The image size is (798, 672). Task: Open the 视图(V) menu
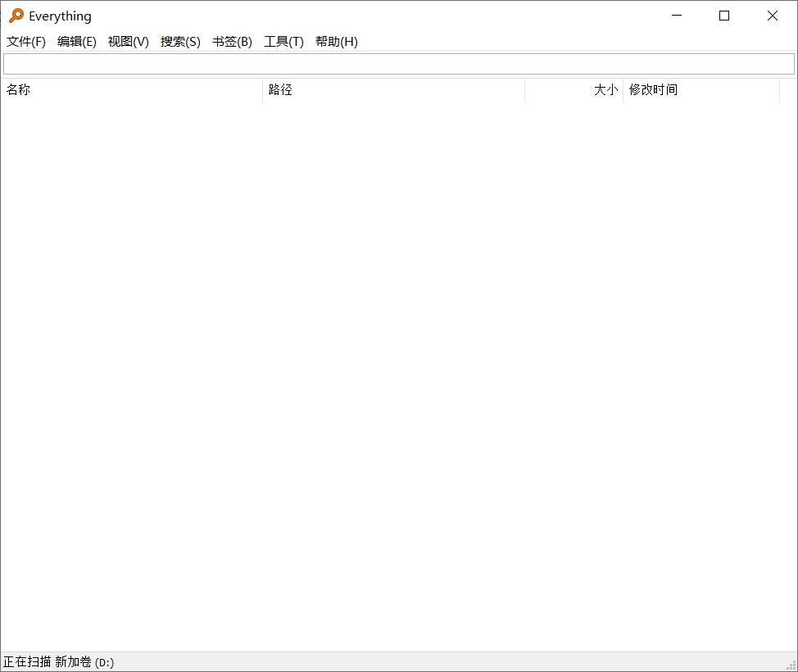(128, 41)
